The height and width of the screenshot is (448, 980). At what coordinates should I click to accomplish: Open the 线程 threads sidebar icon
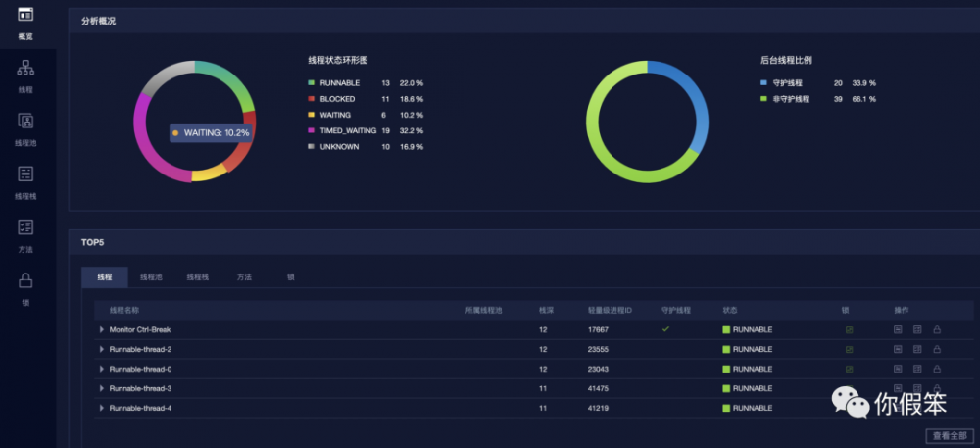pyautogui.click(x=25, y=68)
